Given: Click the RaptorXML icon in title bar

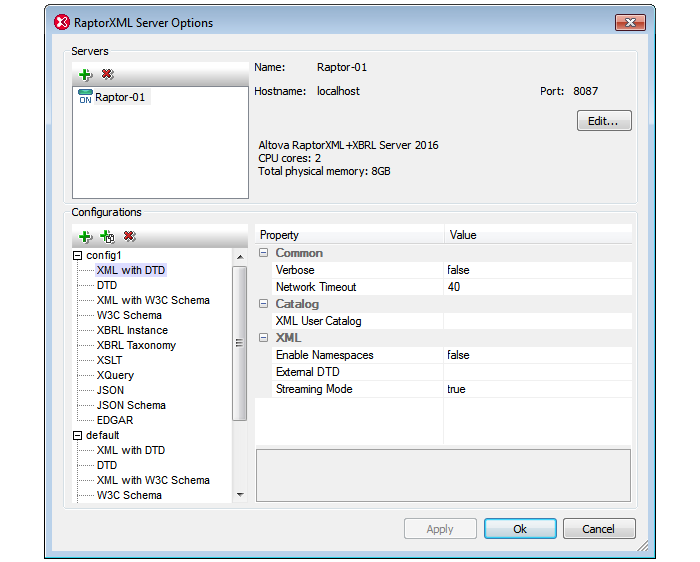Looking at the screenshot, I should point(61,23).
